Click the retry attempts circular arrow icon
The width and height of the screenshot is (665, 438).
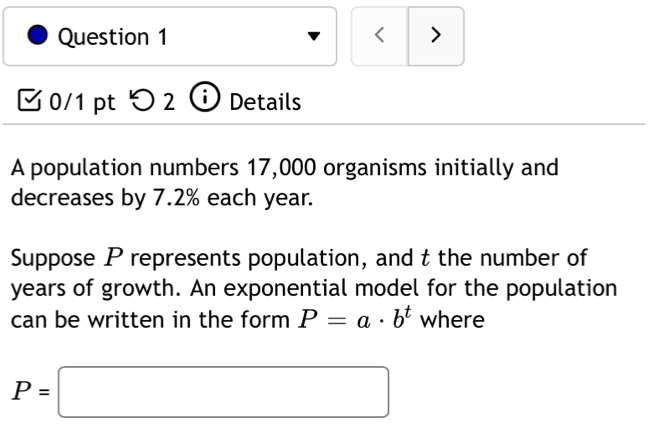coord(143,102)
